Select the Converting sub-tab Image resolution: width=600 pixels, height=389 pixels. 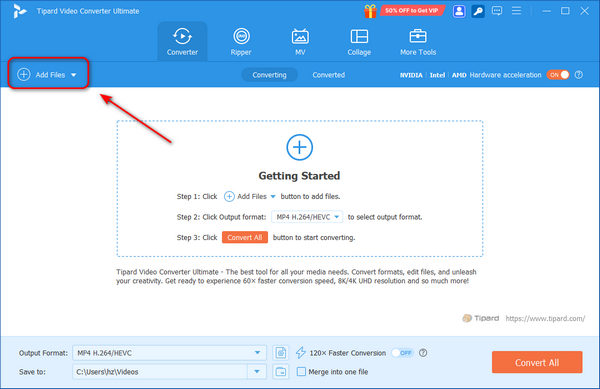pos(269,75)
